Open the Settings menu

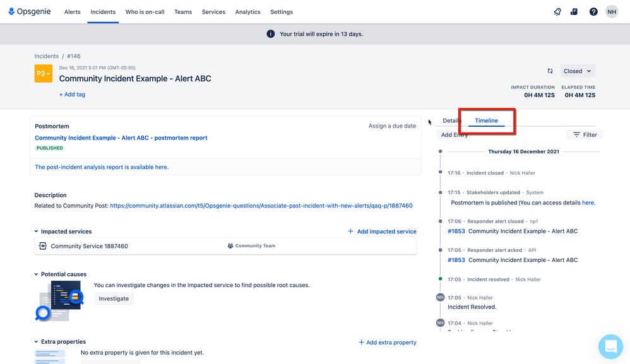(282, 12)
